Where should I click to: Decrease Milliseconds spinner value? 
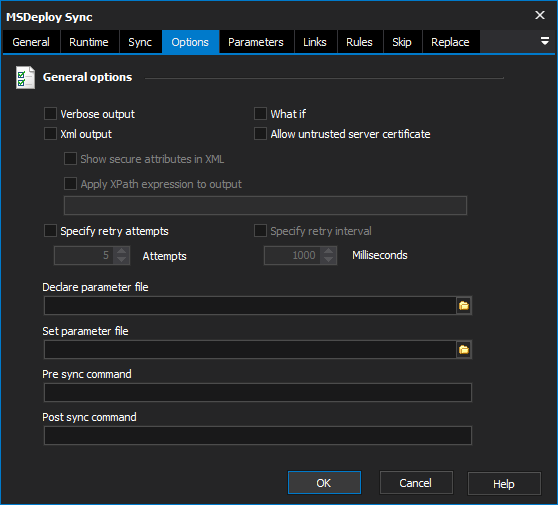point(328,260)
